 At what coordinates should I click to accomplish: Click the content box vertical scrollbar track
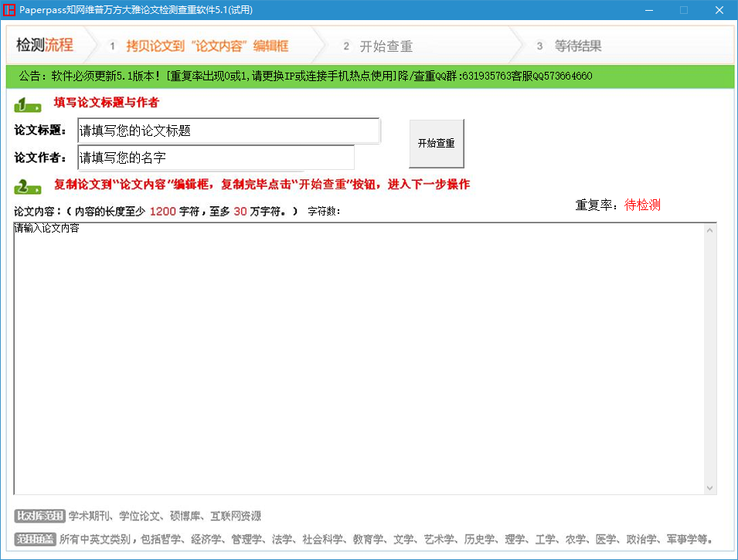709,358
